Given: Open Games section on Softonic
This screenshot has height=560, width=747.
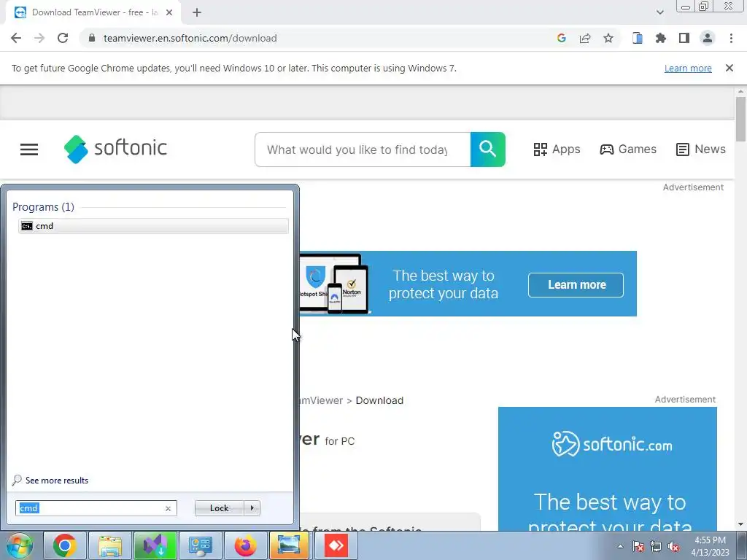Looking at the screenshot, I should tap(628, 149).
